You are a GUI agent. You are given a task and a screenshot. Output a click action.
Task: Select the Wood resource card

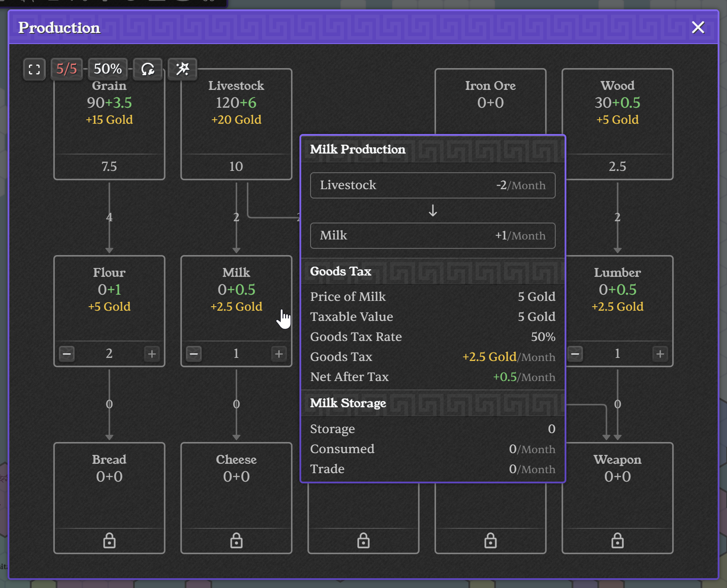click(618, 124)
